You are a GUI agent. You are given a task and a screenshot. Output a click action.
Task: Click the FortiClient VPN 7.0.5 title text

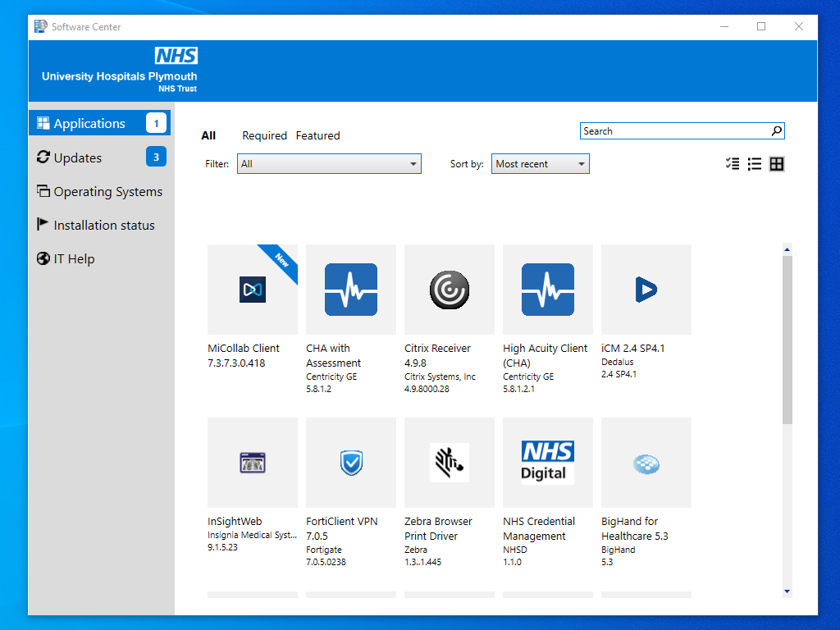342,529
